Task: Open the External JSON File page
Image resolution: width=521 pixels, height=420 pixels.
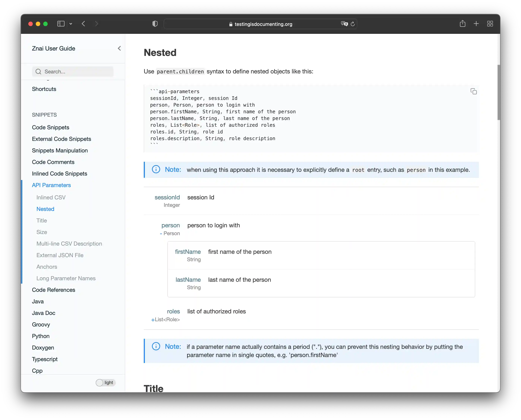Action: [60, 255]
